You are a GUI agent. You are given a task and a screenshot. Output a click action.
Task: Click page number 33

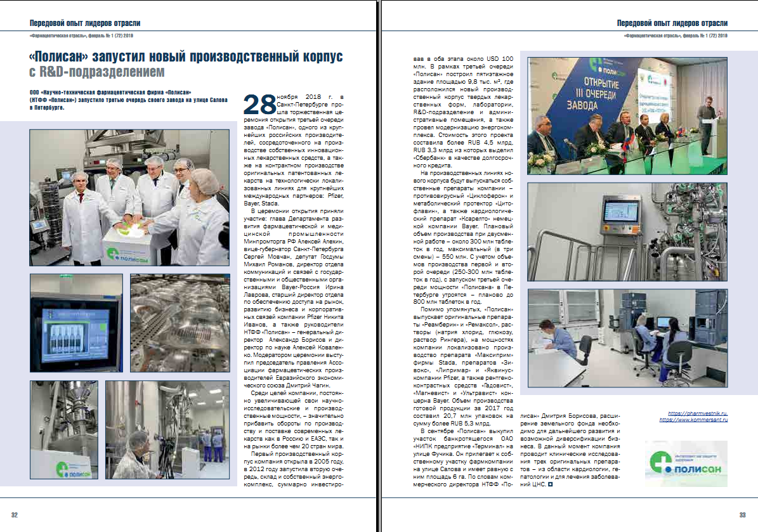[x=742, y=514]
